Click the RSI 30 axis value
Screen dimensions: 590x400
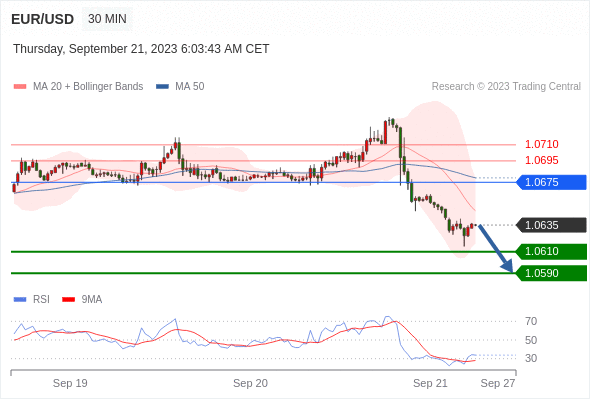pos(531,358)
